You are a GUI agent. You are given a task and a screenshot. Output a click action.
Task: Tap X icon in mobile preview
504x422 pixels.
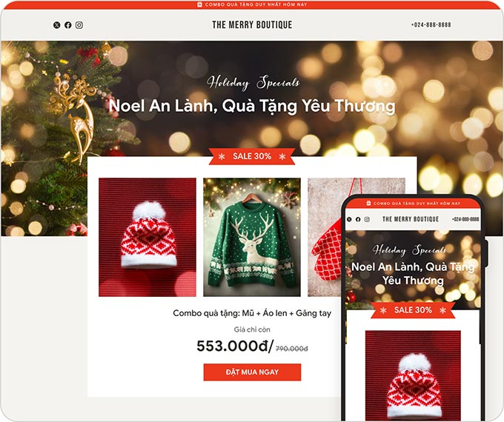click(349, 219)
